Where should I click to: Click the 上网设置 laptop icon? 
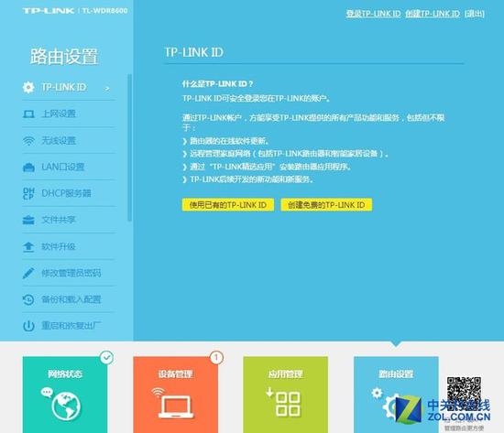click(28, 114)
